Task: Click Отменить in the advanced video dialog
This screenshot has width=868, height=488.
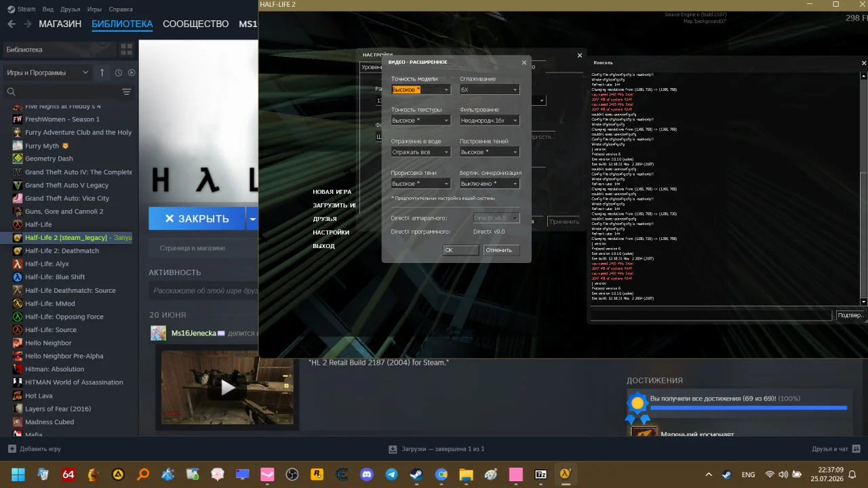Action: 502,250
